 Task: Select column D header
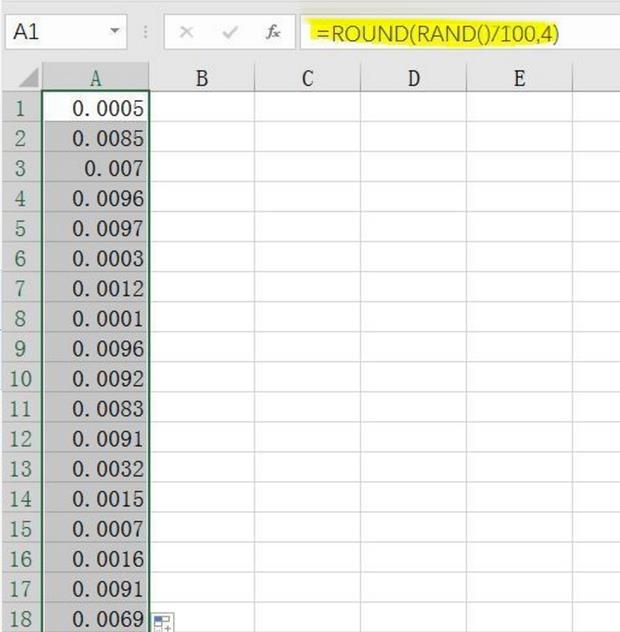(413, 78)
